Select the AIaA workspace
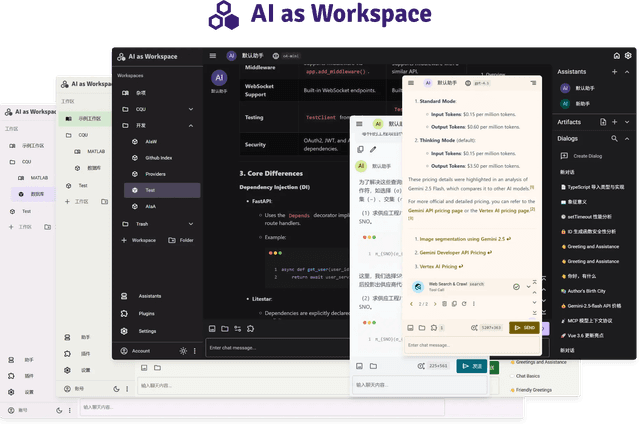This screenshot has width=640, height=425. 162,207
